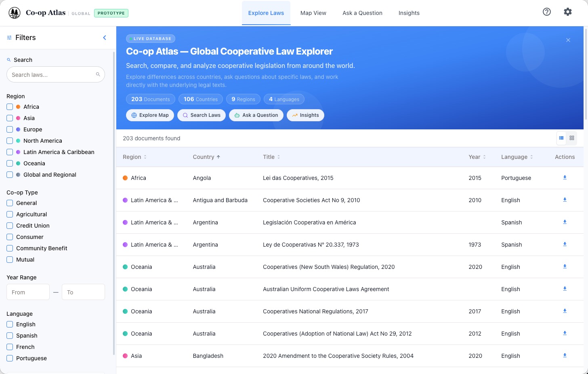This screenshot has height=374, width=588.
Task: Click the Ask a Question banner button
Action: point(256,115)
